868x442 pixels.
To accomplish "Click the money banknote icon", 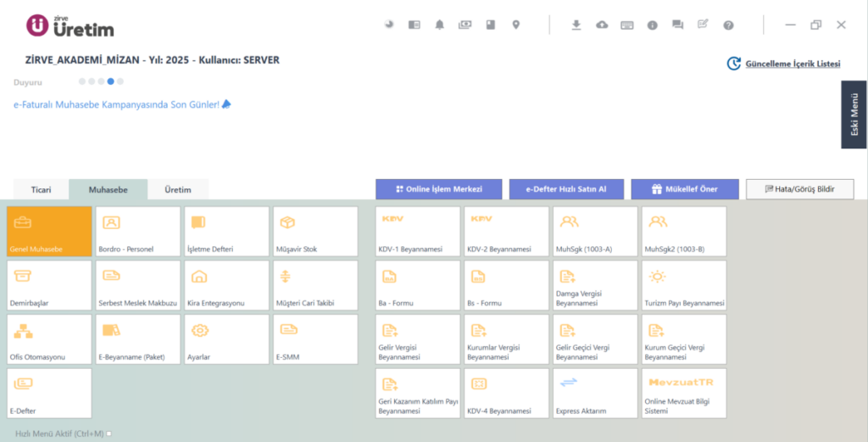I will coord(465,25).
